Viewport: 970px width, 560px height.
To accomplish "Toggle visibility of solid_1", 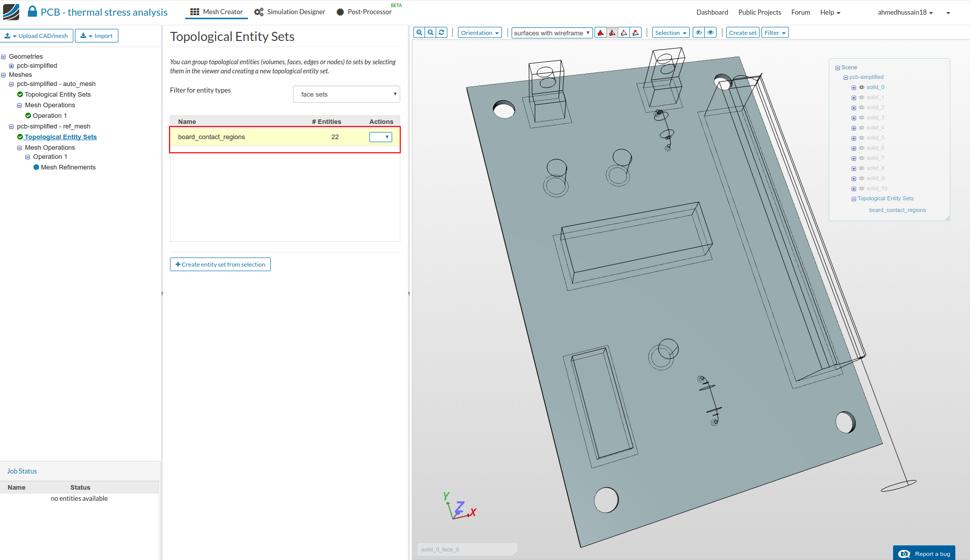I will pyautogui.click(x=862, y=98).
